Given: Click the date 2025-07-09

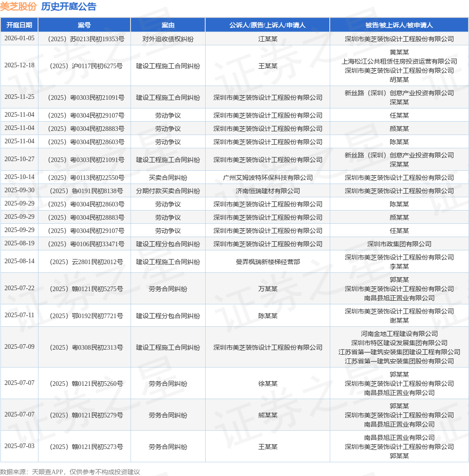Looking at the screenshot, I should point(19,347).
